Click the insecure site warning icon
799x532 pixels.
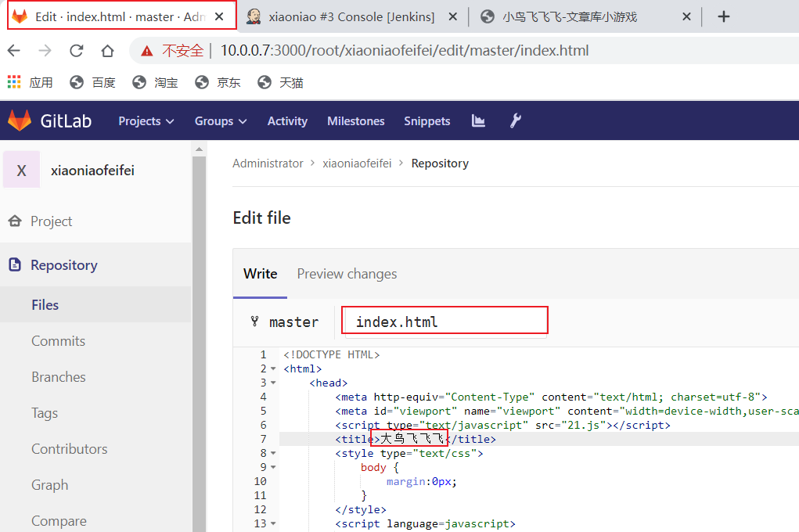click(146, 51)
